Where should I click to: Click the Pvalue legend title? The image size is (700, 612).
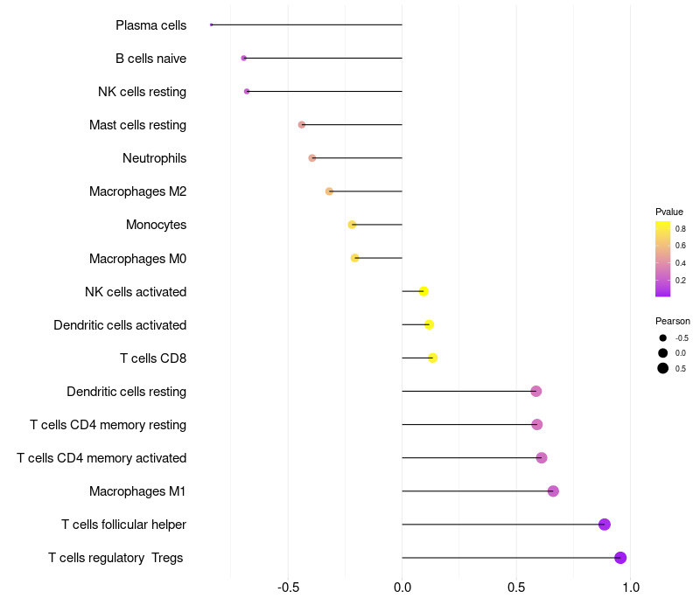point(668,212)
